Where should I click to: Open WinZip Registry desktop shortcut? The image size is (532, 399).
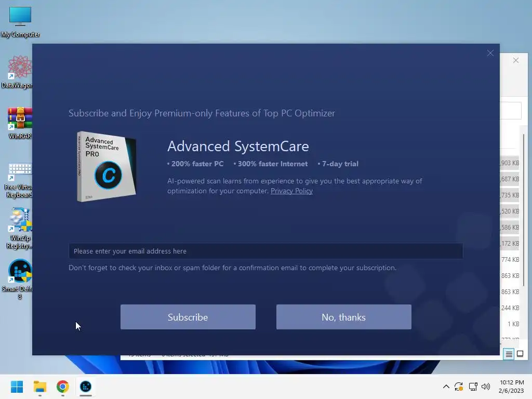pyautogui.click(x=19, y=229)
